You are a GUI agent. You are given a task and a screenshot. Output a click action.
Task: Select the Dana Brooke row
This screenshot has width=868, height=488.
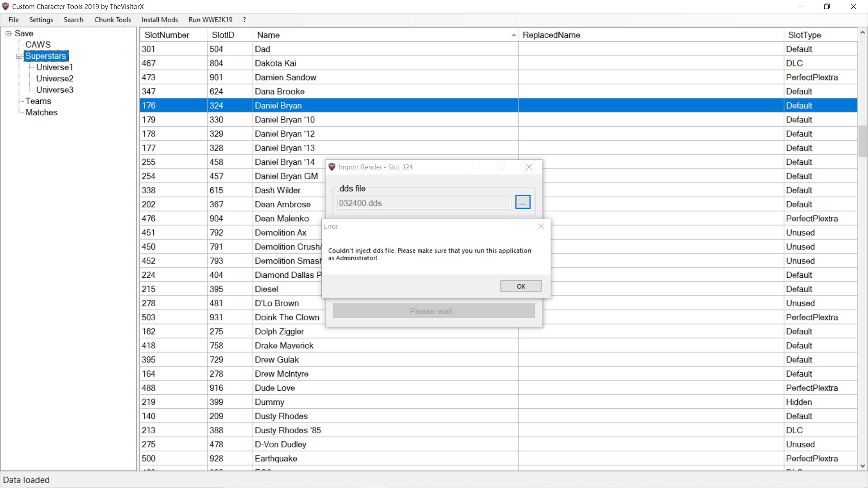(499, 91)
